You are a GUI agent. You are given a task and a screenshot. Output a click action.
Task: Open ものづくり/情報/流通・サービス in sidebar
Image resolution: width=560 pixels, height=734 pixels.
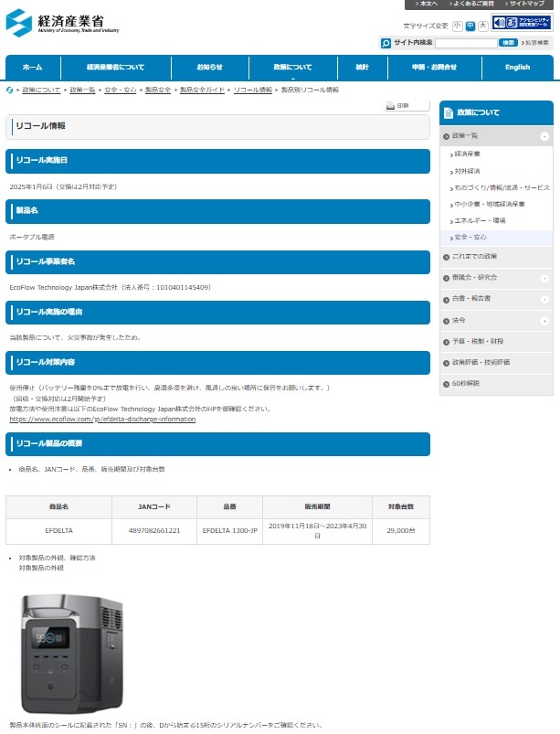pyautogui.click(x=502, y=187)
